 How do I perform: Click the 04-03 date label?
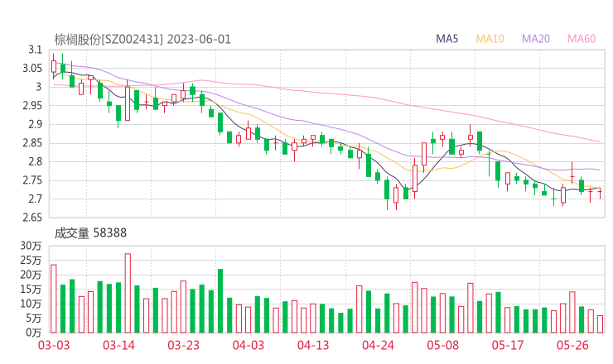pyautogui.click(x=249, y=345)
